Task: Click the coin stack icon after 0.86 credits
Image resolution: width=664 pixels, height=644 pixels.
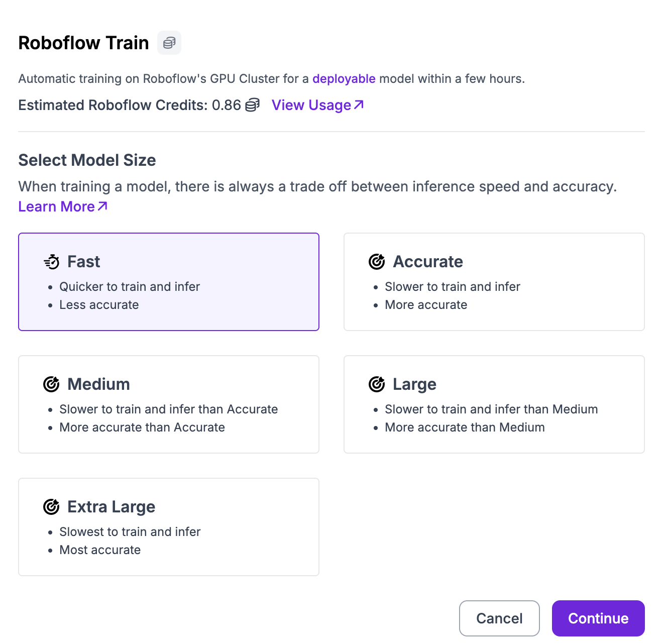Action: tap(252, 105)
